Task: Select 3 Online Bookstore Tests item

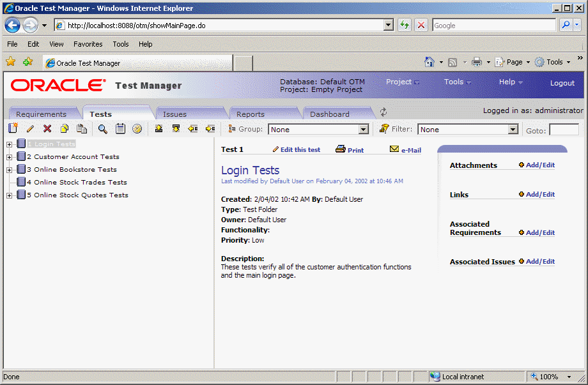Action: coord(72,169)
